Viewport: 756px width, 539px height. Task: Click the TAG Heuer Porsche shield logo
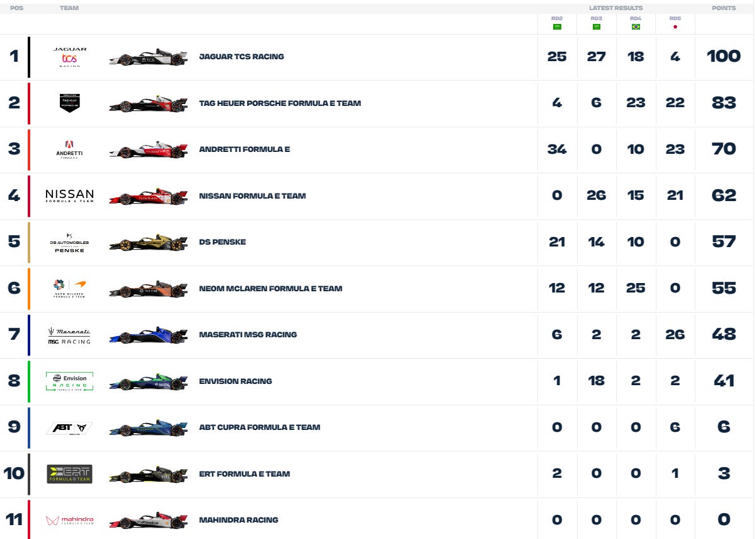point(69,103)
